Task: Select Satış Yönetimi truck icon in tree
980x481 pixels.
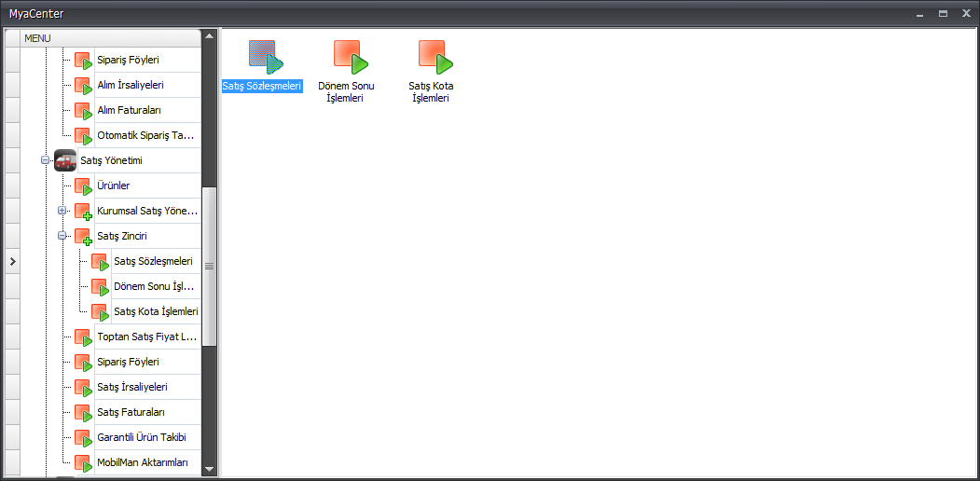Action: pos(65,160)
